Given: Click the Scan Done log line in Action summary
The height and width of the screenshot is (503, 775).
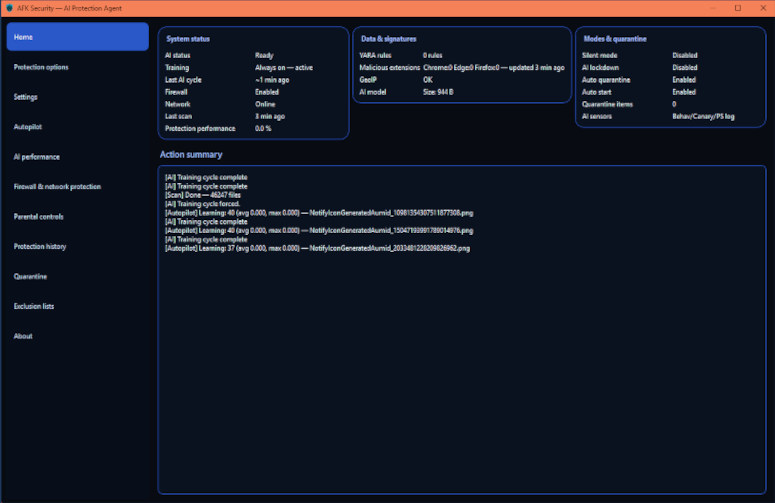Looking at the screenshot, I should [x=207, y=194].
